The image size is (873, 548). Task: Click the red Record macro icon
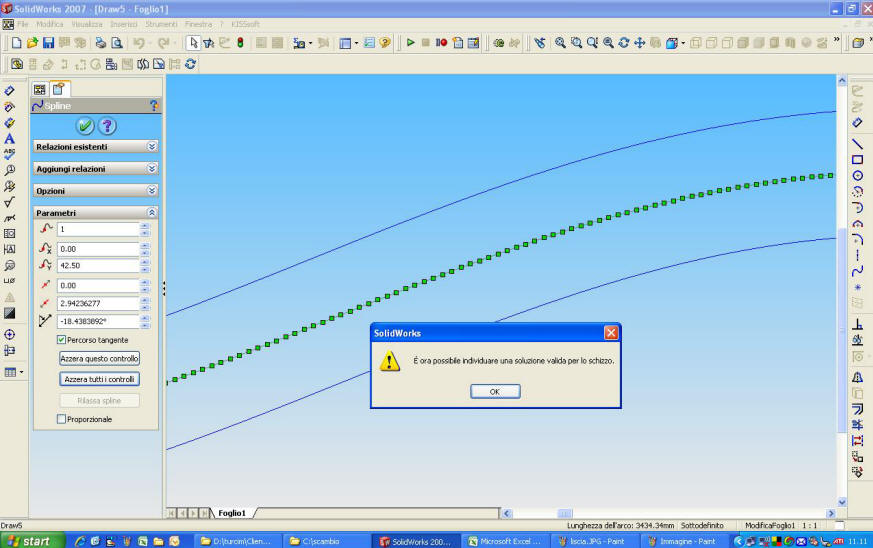click(442, 43)
